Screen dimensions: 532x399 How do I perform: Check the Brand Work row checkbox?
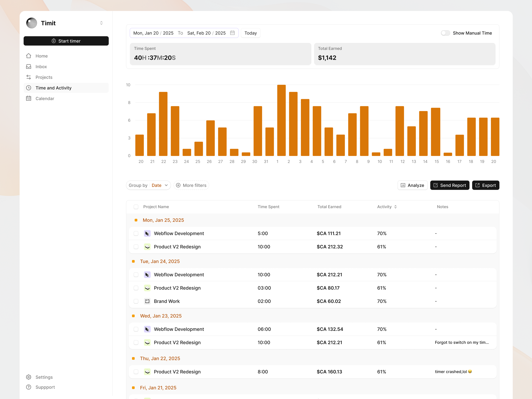(x=136, y=301)
